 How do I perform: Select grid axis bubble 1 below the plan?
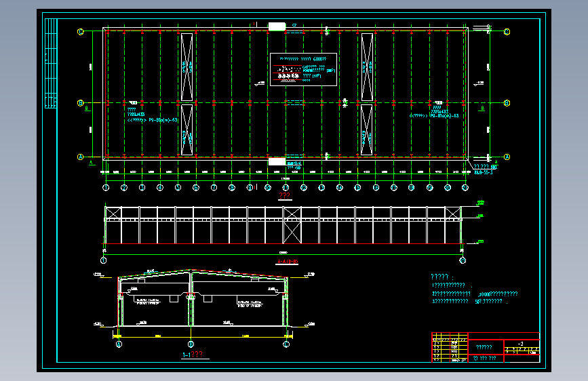click(x=106, y=188)
